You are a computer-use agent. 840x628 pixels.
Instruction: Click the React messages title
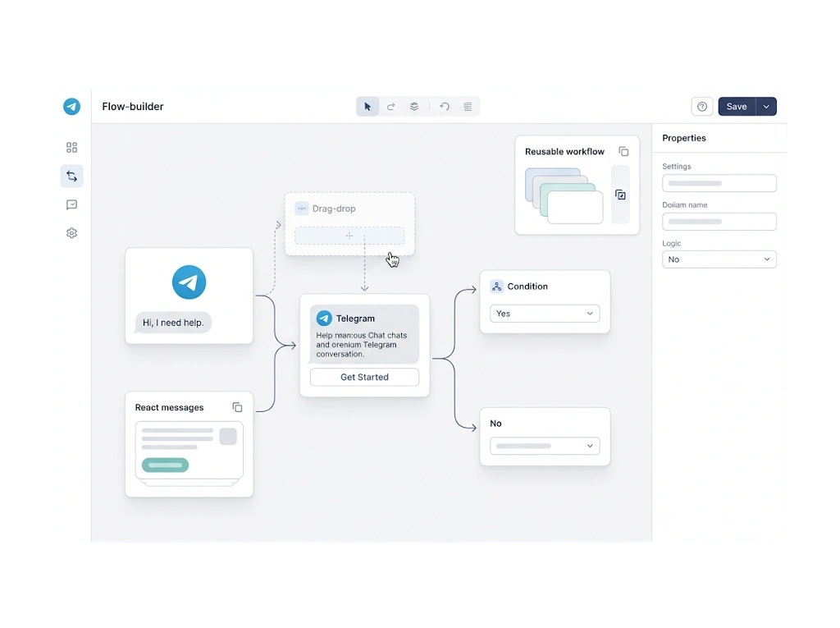click(x=169, y=407)
